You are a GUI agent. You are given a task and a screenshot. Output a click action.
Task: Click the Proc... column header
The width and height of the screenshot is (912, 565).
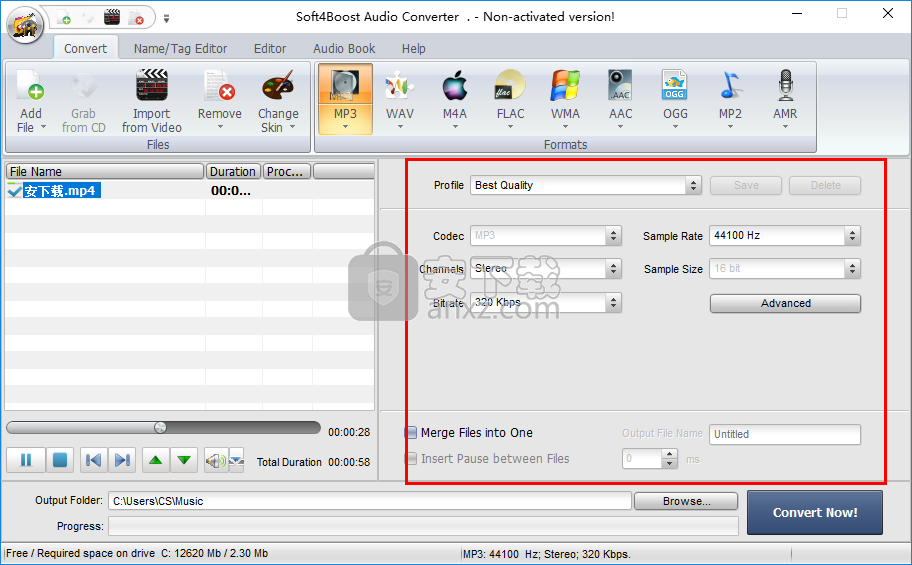pyautogui.click(x=287, y=171)
